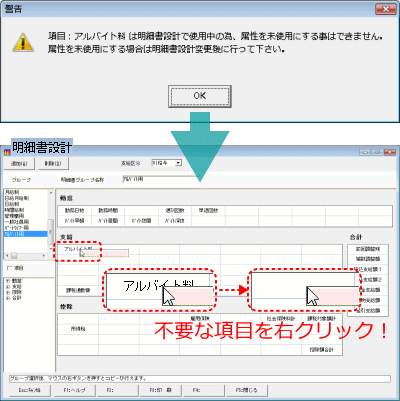The width and height of the screenshot is (400, 401).
Task: Click the yellow warning triangle icon
Action: [x=23, y=43]
